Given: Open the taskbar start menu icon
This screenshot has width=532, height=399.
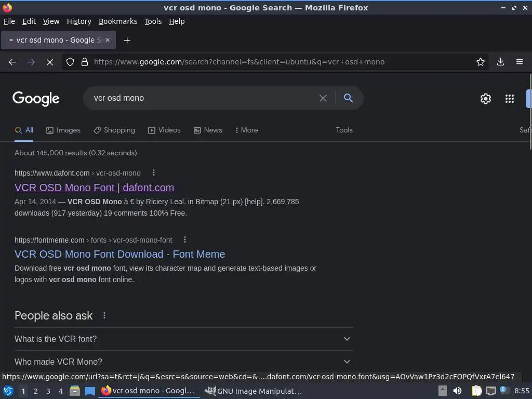Looking at the screenshot, I should click(x=8, y=391).
